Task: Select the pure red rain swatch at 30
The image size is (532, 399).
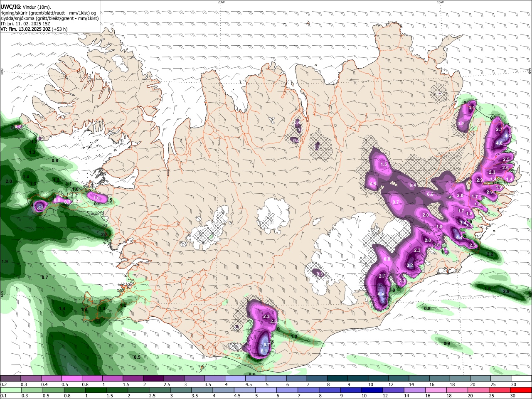Action: tap(521, 390)
